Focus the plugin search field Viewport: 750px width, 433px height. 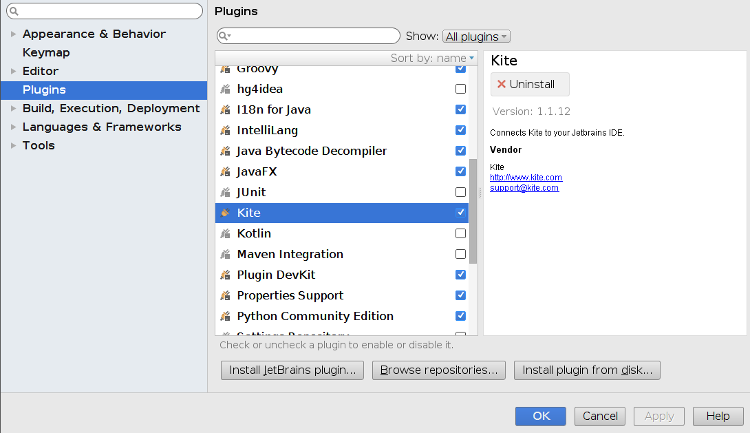point(309,36)
